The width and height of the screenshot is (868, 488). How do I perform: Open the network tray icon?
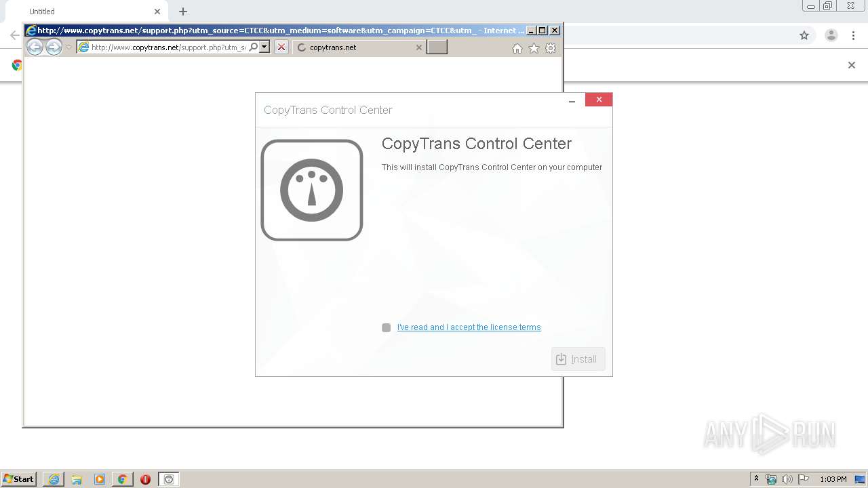point(771,479)
